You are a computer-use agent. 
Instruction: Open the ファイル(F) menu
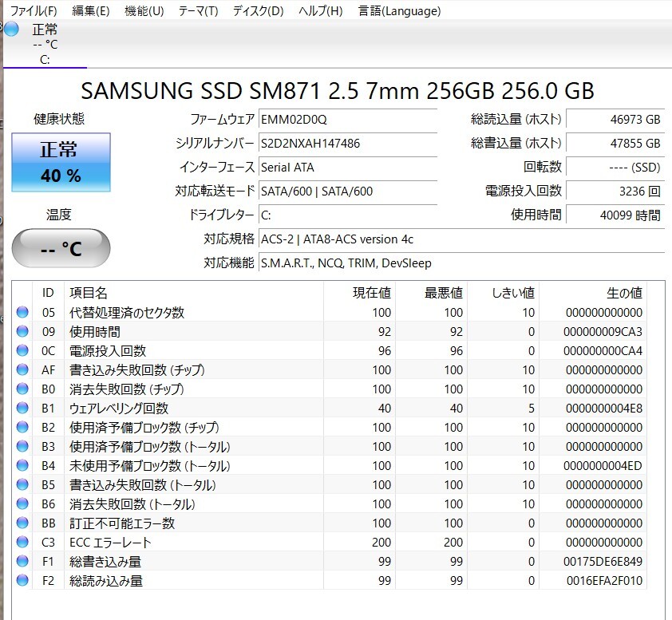34,10
